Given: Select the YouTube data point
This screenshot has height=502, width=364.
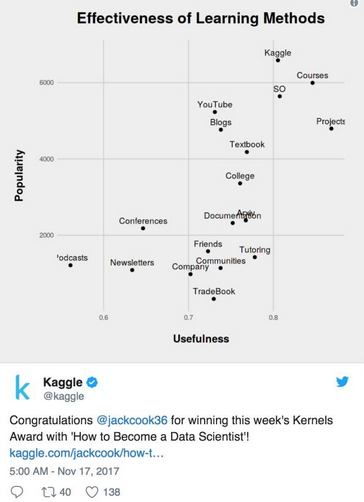Looking at the screenshot, I should point(215,112).
